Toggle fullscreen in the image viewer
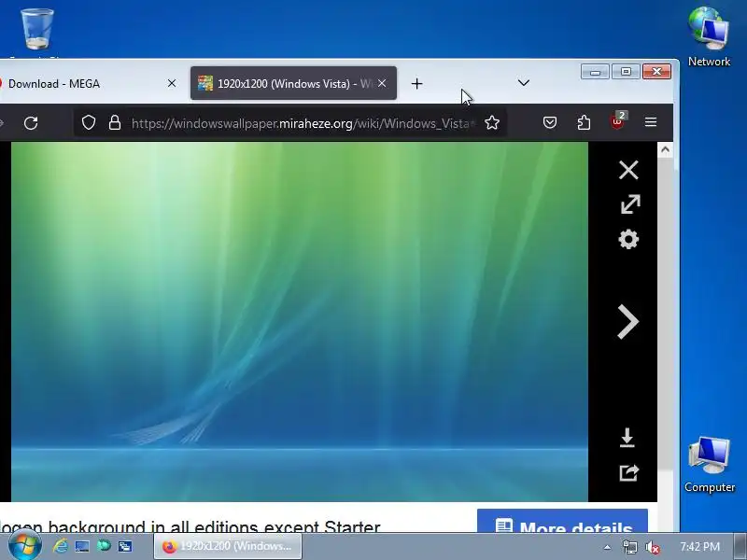 click(x=629, y=204)
